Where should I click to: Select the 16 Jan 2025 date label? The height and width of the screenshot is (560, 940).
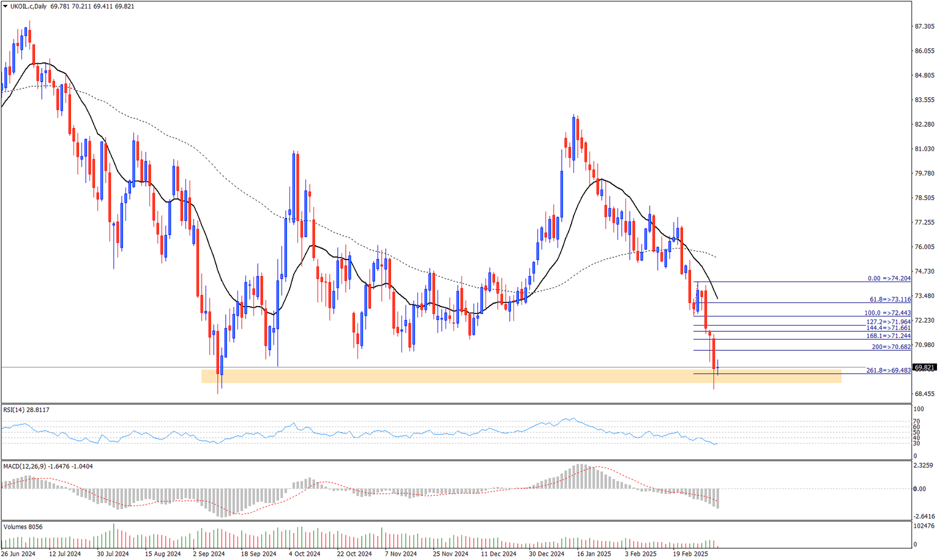[594, 554]
